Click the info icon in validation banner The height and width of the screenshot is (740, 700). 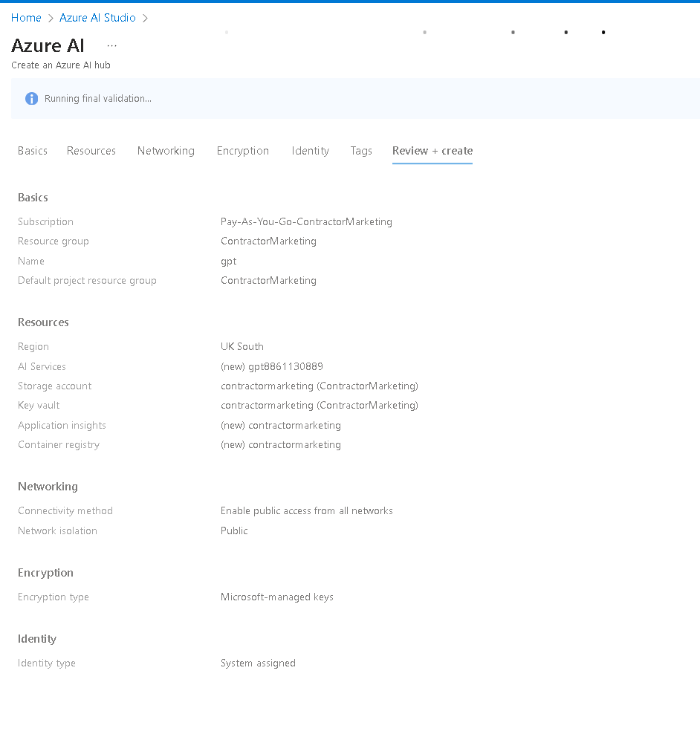[x=32, y=99]
